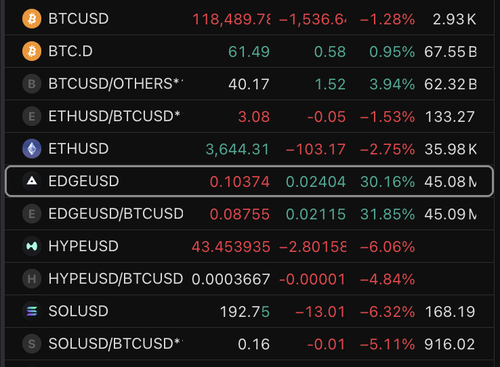Select the BTCUSD watchlist row
500x367 pixels.
[249, 19]
